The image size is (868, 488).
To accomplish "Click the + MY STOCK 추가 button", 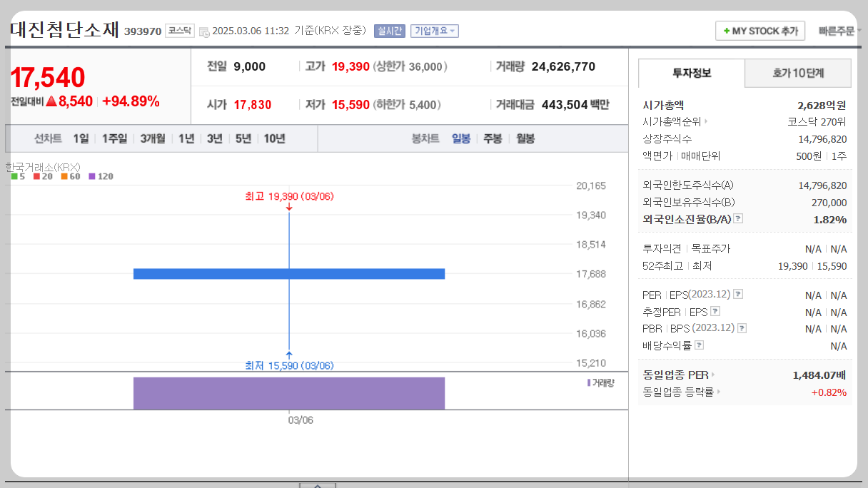I will pyautogui.click(x=759, y=31).
